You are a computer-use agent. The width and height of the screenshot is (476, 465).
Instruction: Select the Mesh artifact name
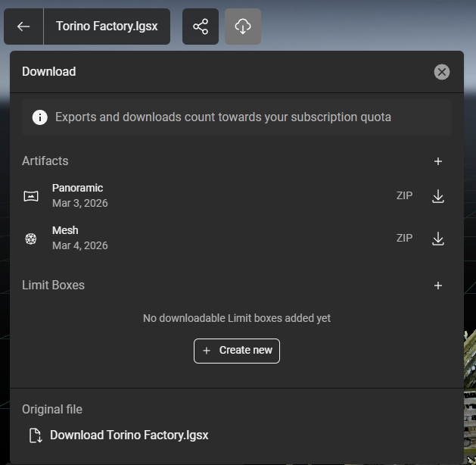tap(65, 230)
